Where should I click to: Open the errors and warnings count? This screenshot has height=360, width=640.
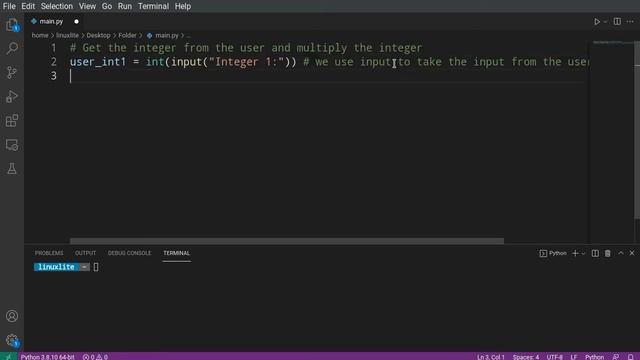(x=95, y=357)
